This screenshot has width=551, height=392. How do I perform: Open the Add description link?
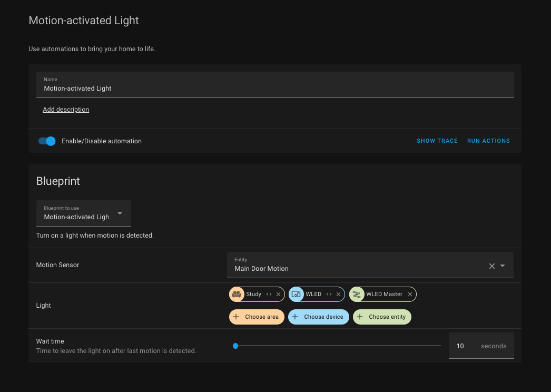(66, 110)
